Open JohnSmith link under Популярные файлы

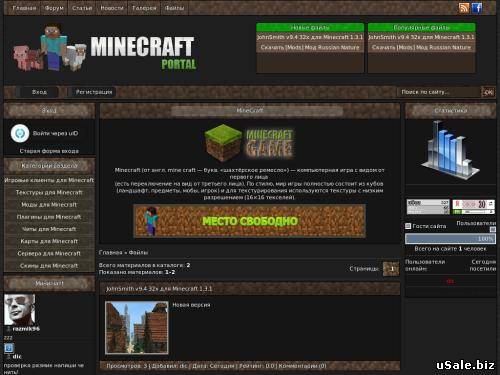(x=422, y=37)
